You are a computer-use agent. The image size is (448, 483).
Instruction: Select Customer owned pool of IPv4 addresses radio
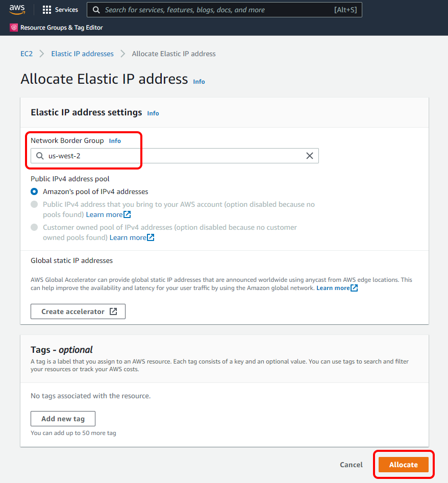(x=34, y=227)
